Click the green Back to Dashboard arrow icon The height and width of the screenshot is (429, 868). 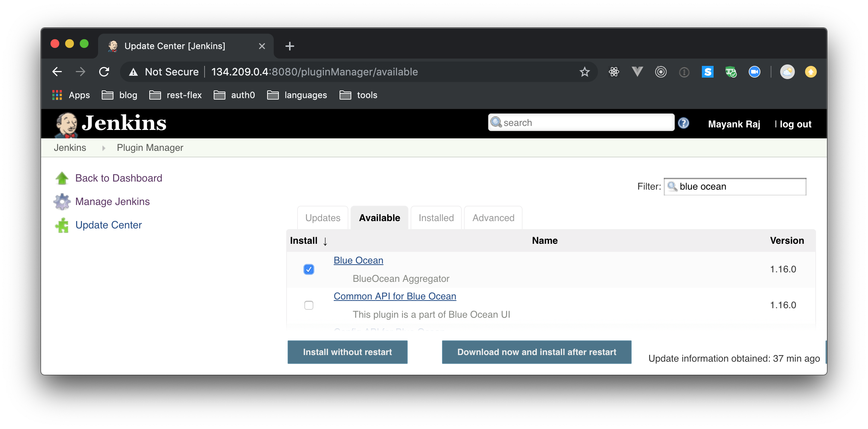pos(62,178)
